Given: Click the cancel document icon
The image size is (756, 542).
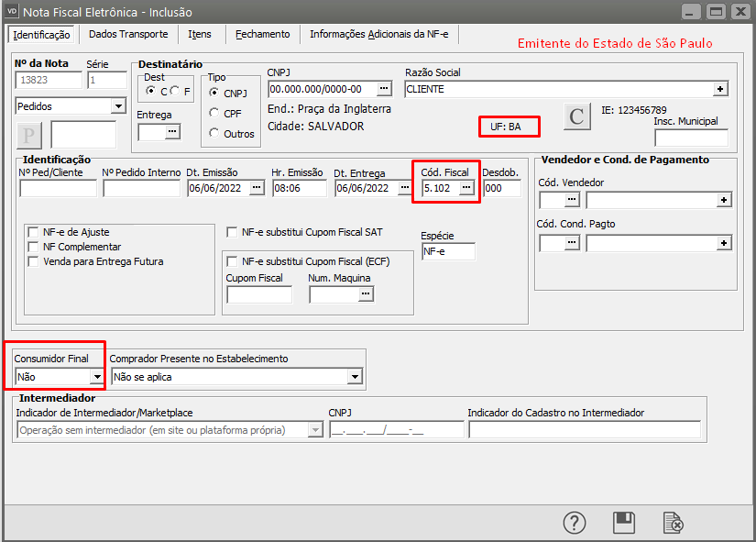Looking at the screenshot, I should pyautogui.click(x=674, y=523).
